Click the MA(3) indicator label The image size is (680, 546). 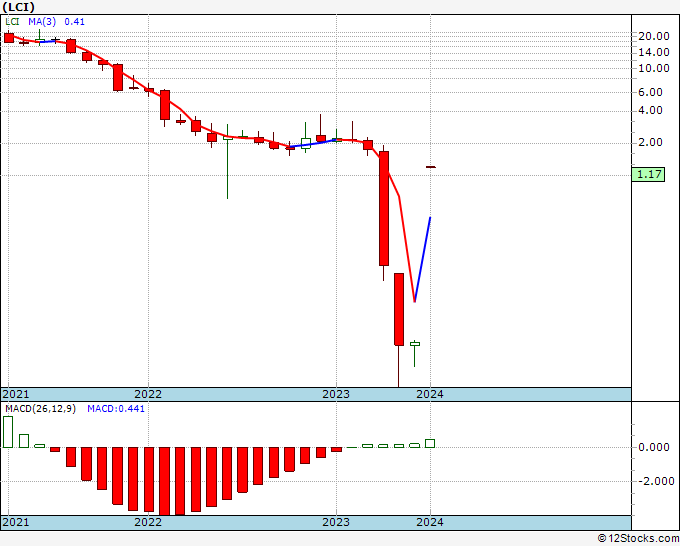pos(42,22)
